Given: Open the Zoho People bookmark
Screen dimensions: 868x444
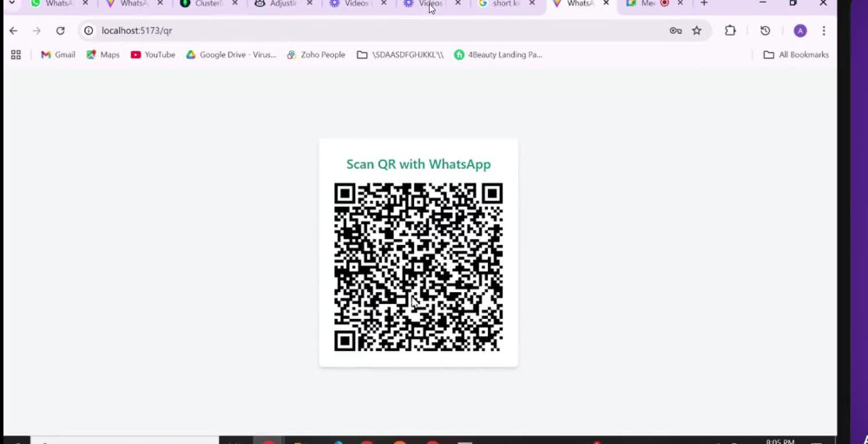Looking at the screenshot, I should tap(316, 55).
